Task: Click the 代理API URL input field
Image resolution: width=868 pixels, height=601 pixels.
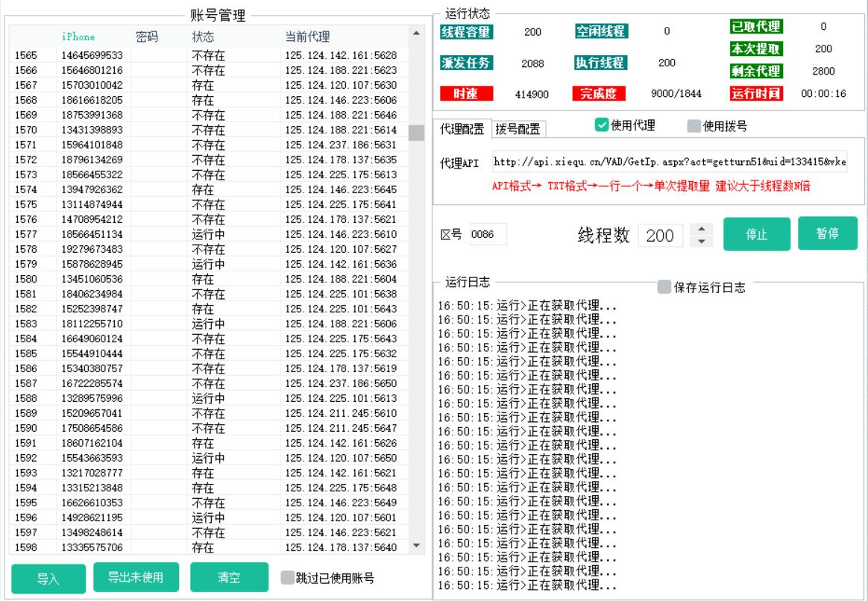Action: 669,162
